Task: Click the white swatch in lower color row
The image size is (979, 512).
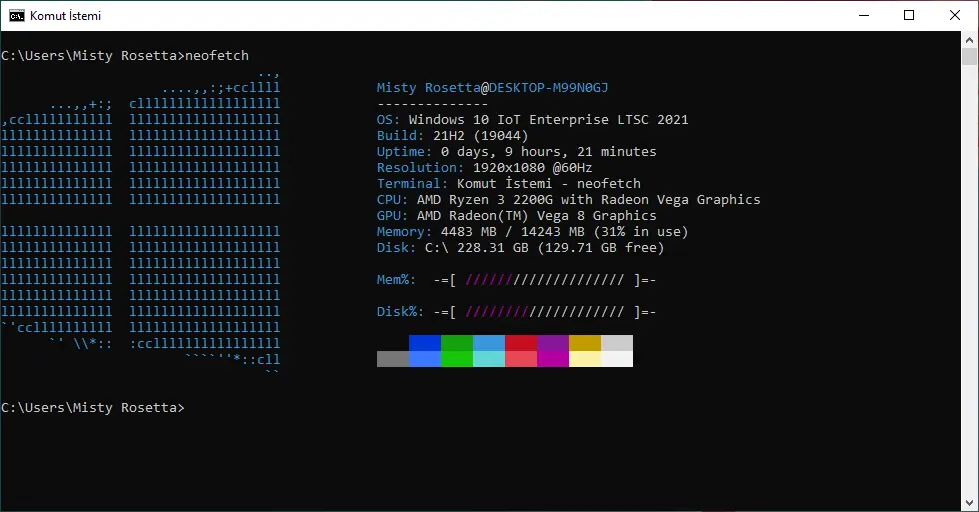Action: (617, 359)
